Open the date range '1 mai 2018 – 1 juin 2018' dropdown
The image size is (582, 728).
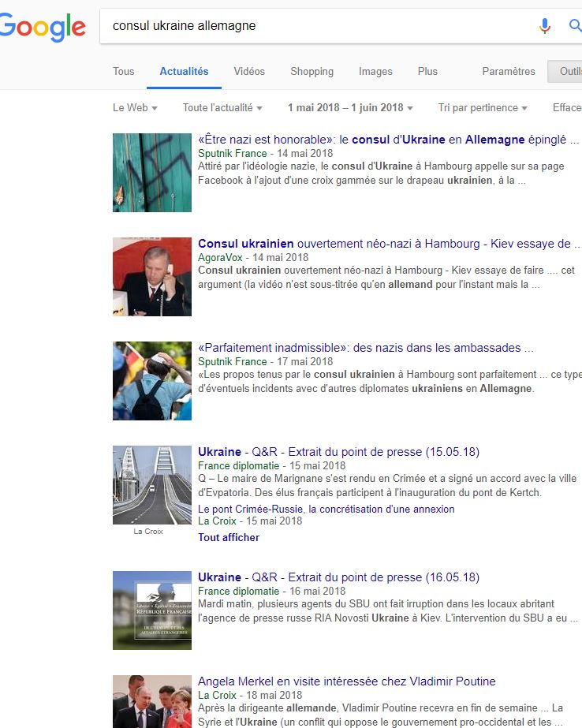tap(350, 108)
